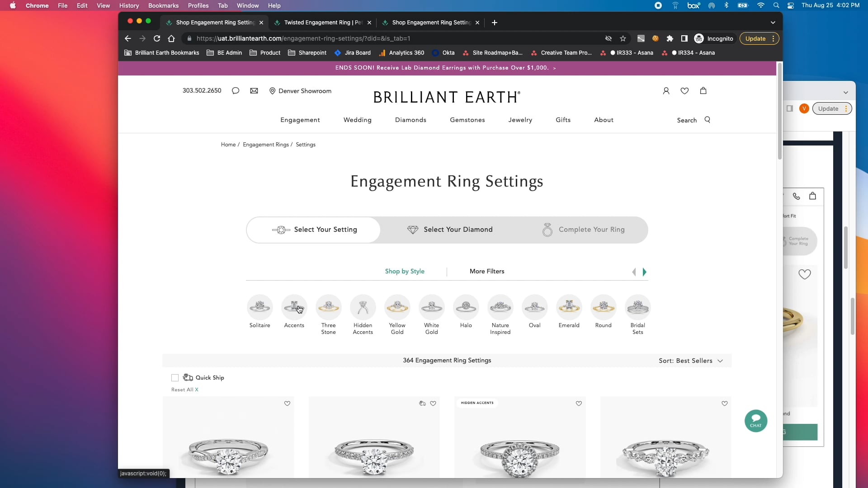868x488 pixels.
Task: Open the first ring product thumbnail
Action: pyautogui.click(x=228, y=437)
